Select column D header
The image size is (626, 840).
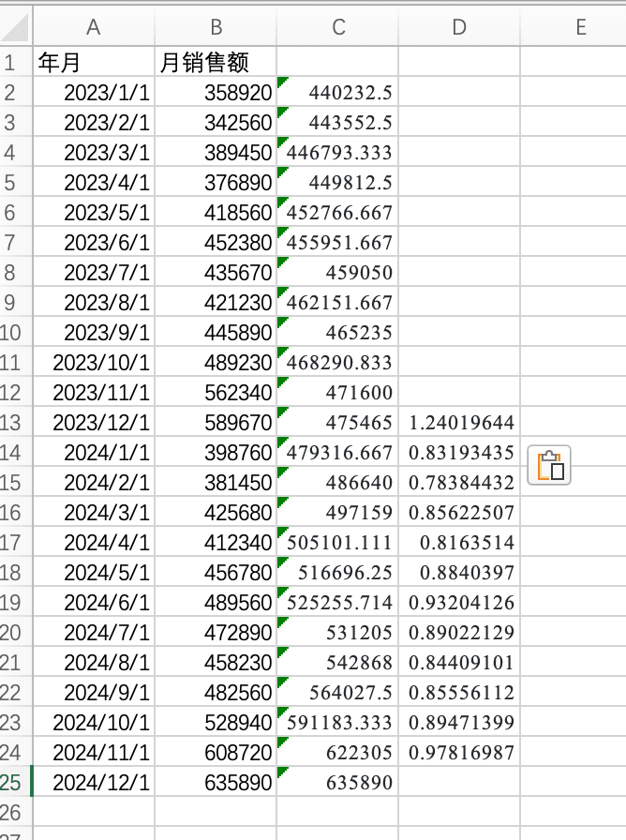458,27
